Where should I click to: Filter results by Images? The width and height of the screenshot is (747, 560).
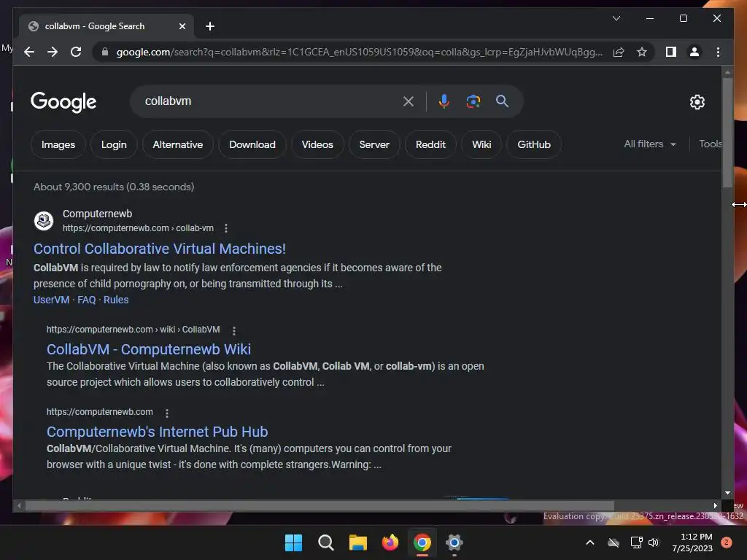pyautogui.click(x=58, y=144)
